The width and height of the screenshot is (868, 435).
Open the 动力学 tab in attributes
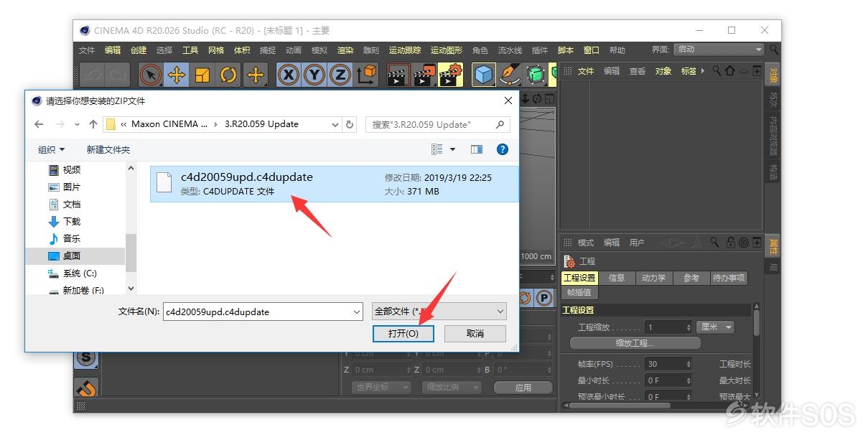click(653, 278)
